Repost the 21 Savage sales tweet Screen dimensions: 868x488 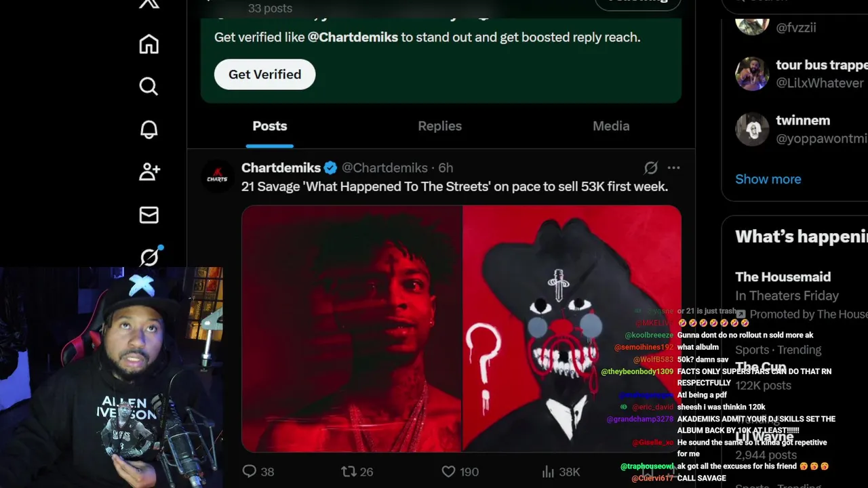[357, 472]
